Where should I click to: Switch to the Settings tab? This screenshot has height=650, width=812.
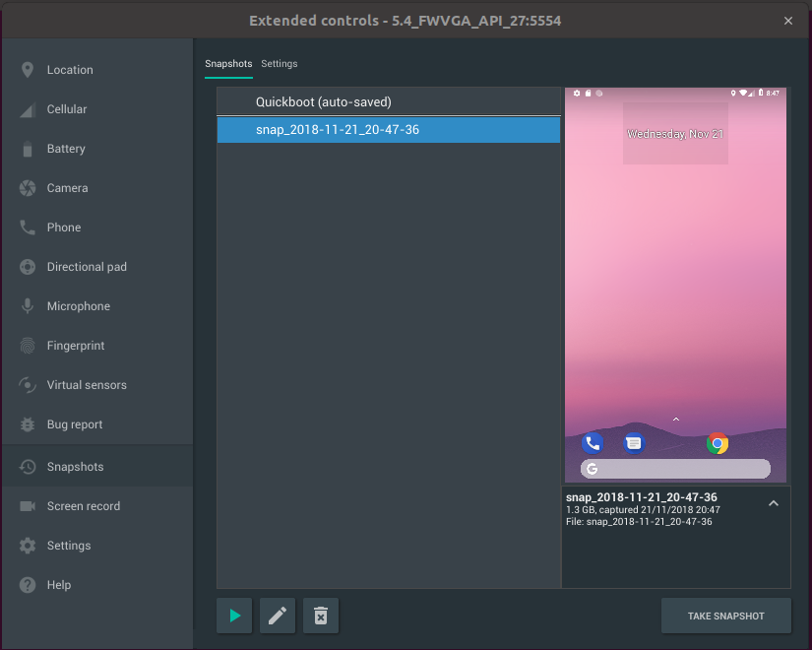tap(279, 62)
